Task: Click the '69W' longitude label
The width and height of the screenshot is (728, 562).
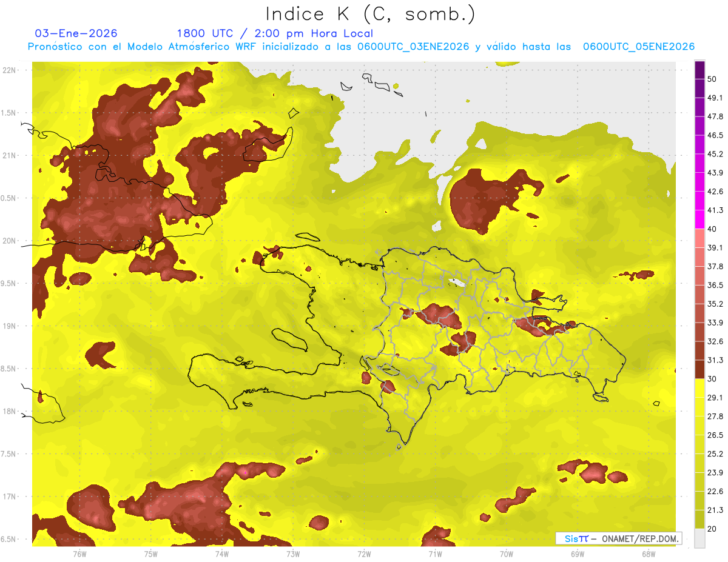Action: pos(578,554)
